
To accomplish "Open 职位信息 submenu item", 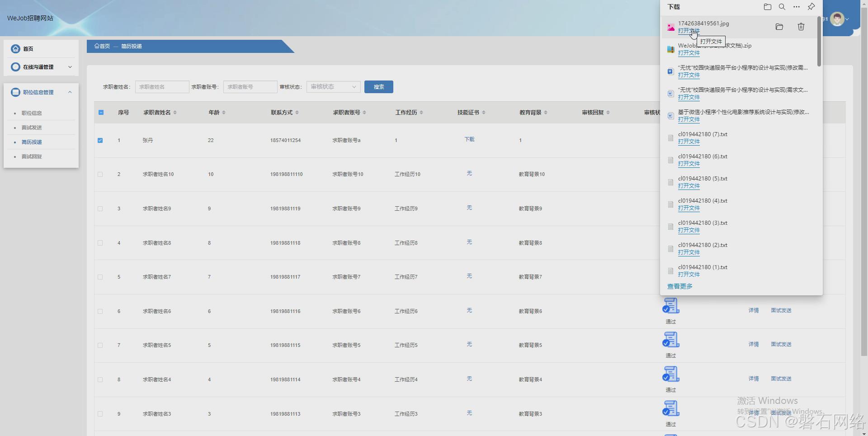I will click(32, 113).
